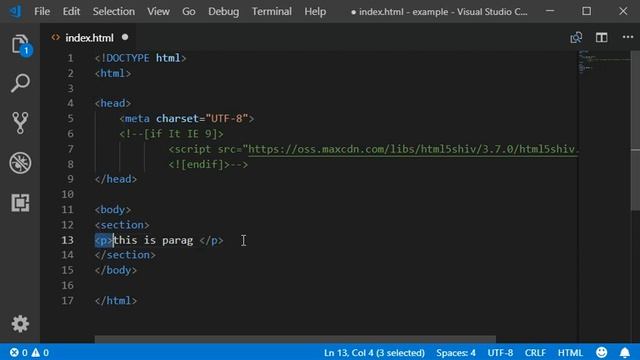The height and width of the screenshot is (360, 640).
Task: Click the Ln 13, Col 4 status entry
Action: coord(374,352)
